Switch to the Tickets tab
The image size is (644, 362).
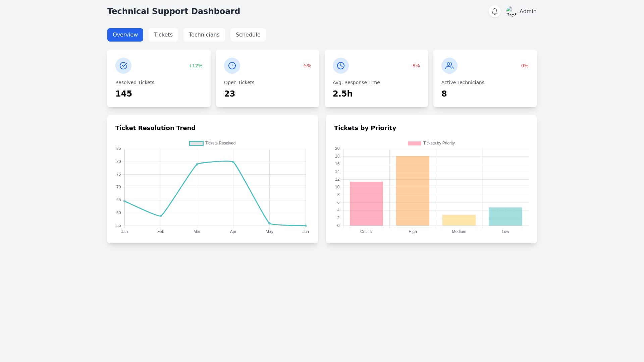pos(163,35)
